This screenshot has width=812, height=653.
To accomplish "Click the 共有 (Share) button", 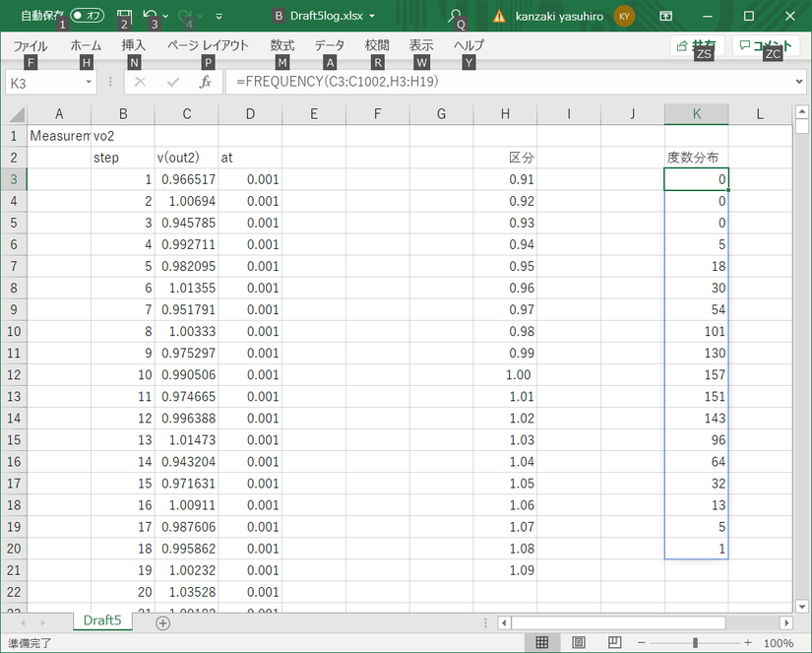I will 697,45.
